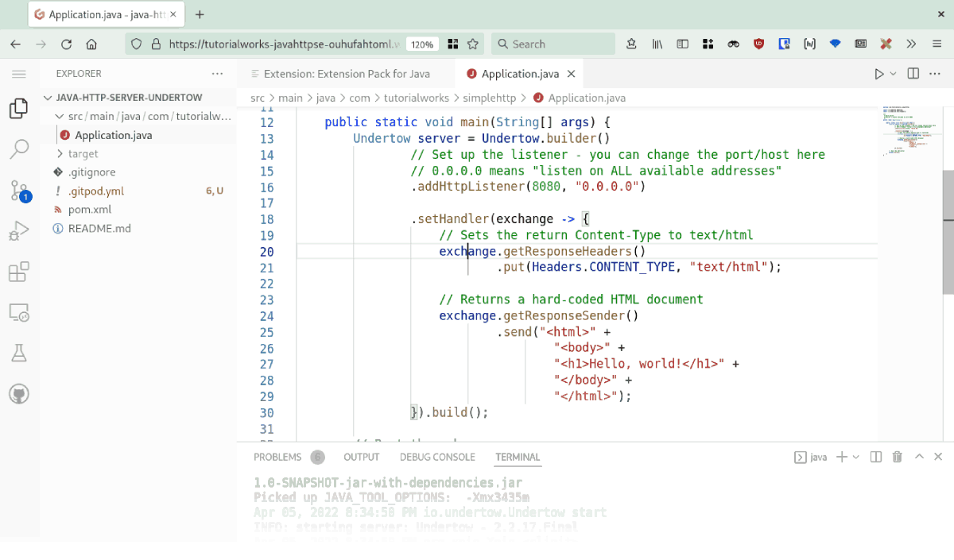Open the terminal profile dropdown next to java
954x560 pixels.
pos(855,457)
